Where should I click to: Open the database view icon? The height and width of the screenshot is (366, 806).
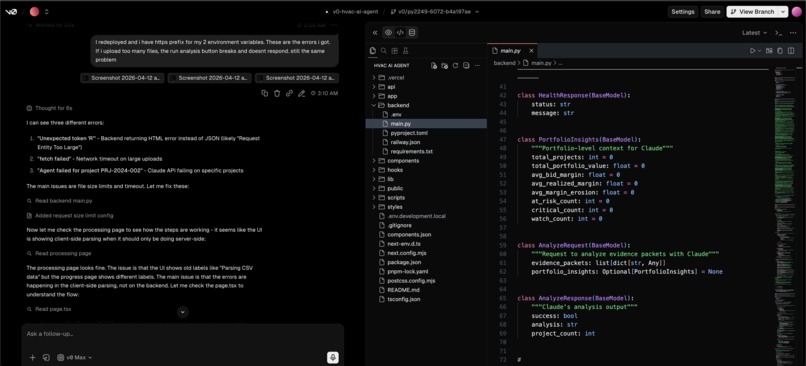[412, 33]
